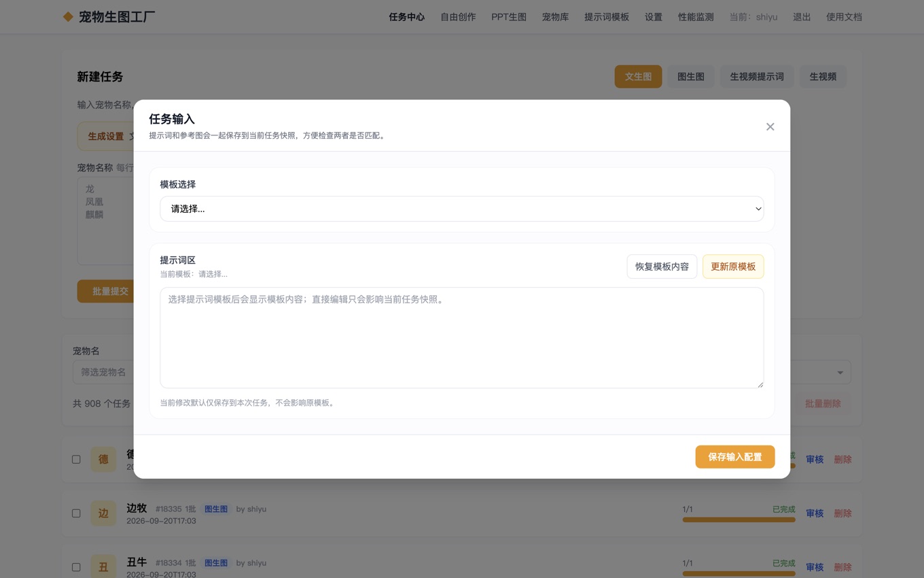Click 退出 to log out
924x578 pixels.
tap(802, 17)
